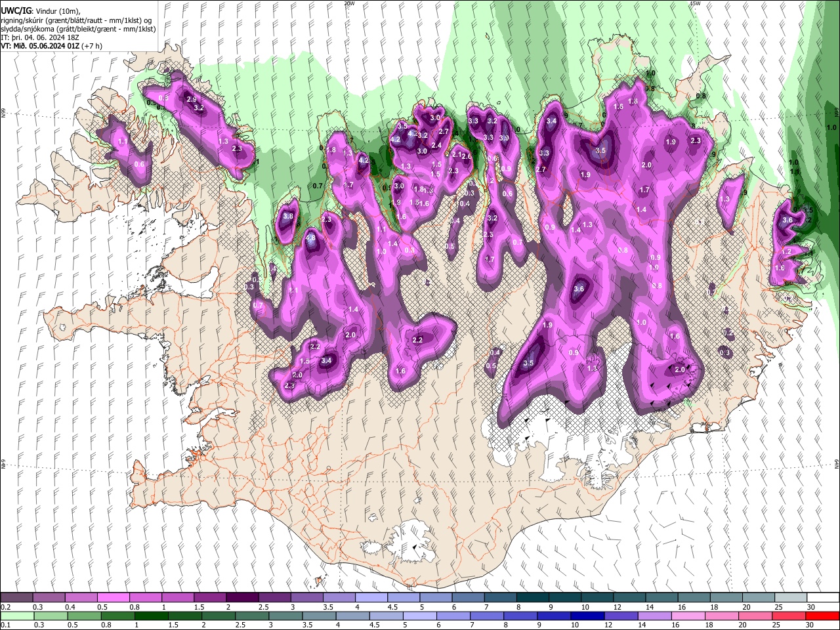Screen dimensions: 840x630
Task: Click the '3.9' snowfall value on the map
Action: click(503, 138)
